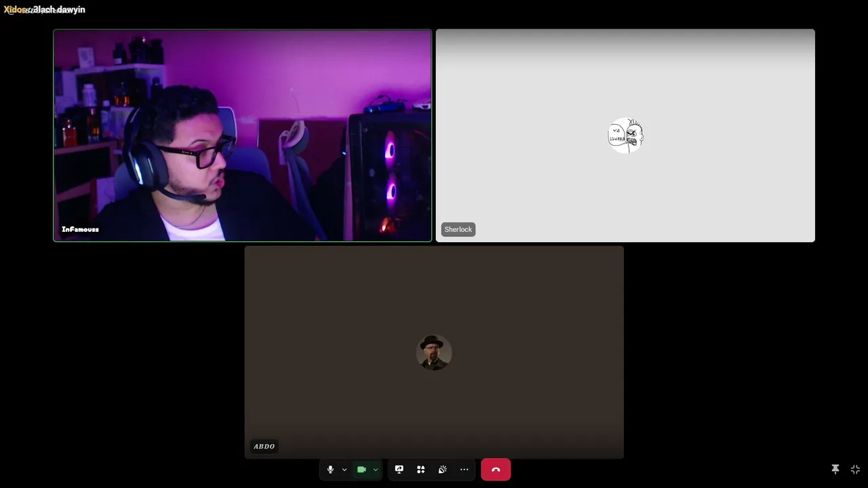
Task: Turn off the green camera button
Action: pyautogui.click(x=361, y=469)
